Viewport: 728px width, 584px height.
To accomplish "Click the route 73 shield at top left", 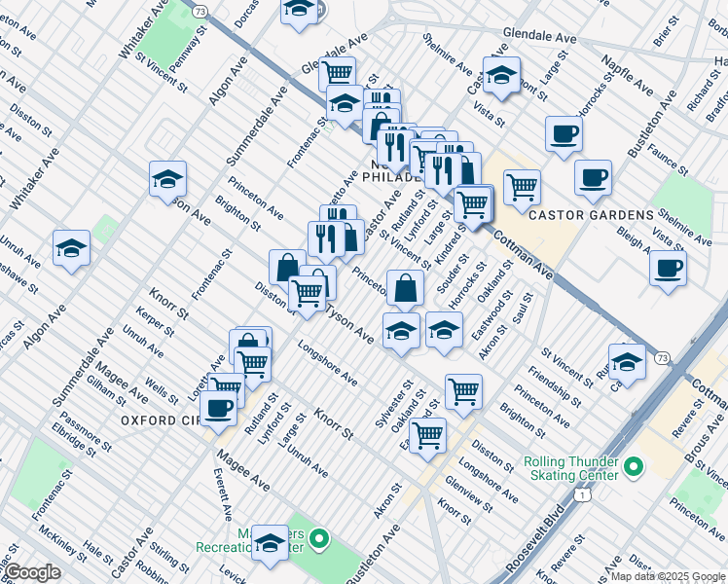I will (x=200, y=12).
